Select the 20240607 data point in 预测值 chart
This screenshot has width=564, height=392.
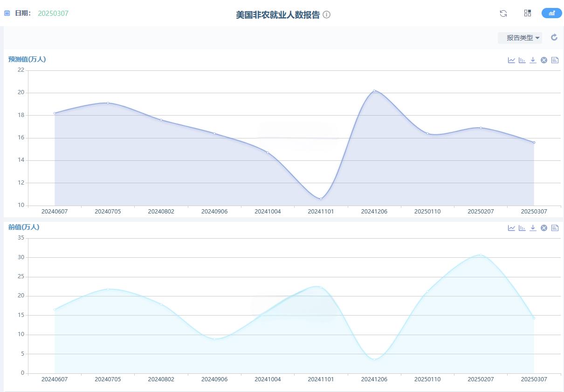(55, 113)
